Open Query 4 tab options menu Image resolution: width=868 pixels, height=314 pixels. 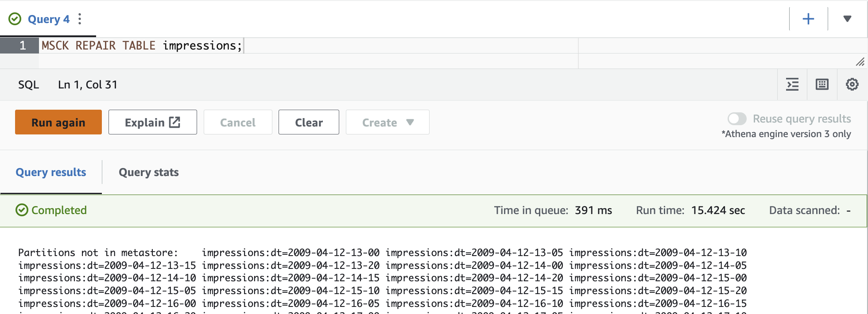point(80,19)
